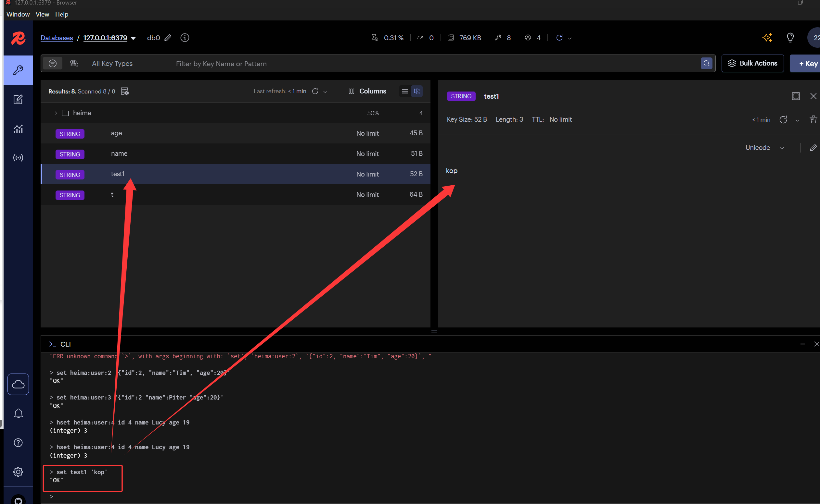
Task: Switch to tree view toggle
Action: click(417, 91)
